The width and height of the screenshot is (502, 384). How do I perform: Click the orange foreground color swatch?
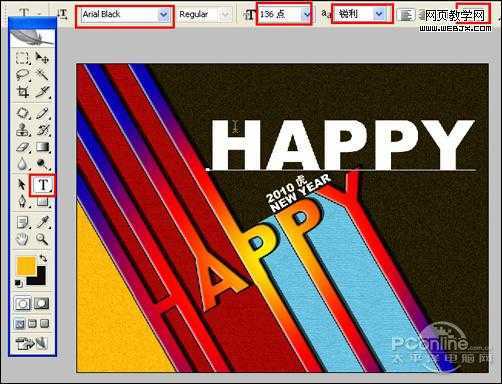26,266
